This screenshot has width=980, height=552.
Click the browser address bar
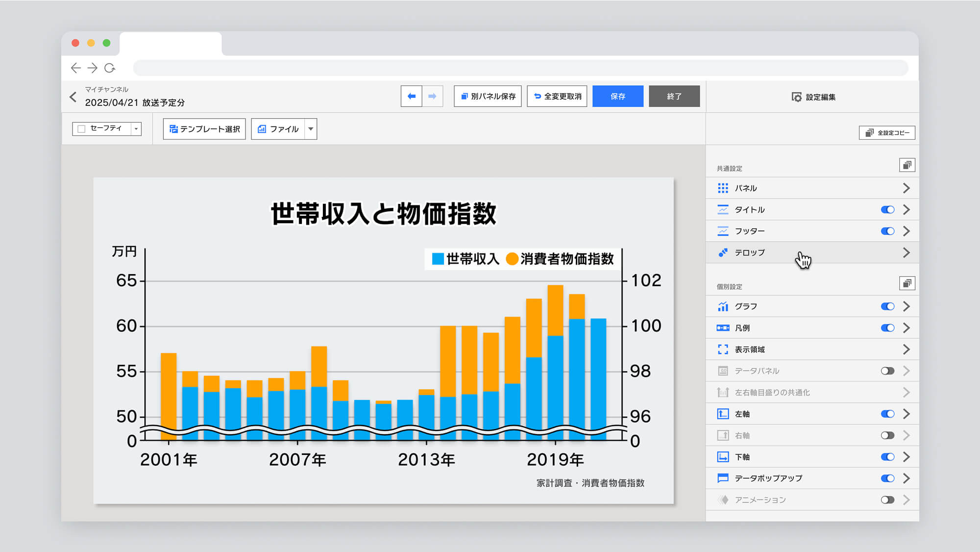coord(521,68)
